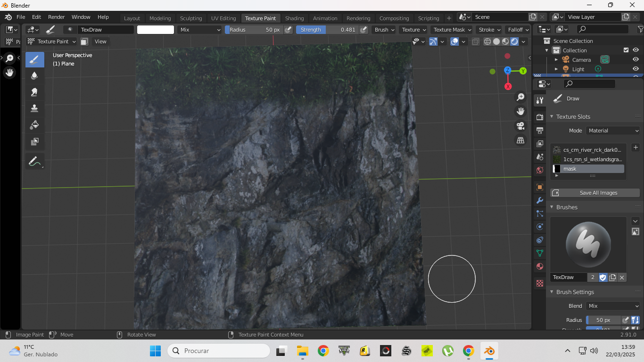Switch to the Sculpting workspace tab

(191, 18)
